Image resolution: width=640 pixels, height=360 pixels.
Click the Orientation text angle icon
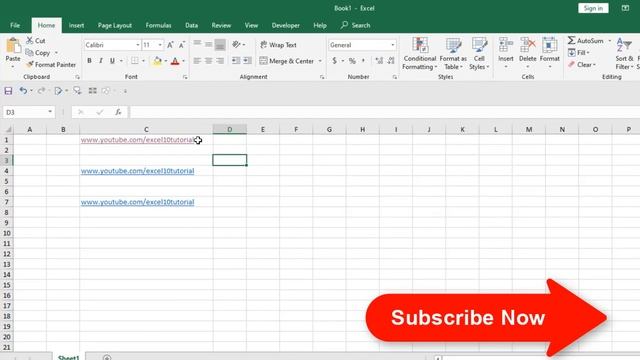point(236,44)
